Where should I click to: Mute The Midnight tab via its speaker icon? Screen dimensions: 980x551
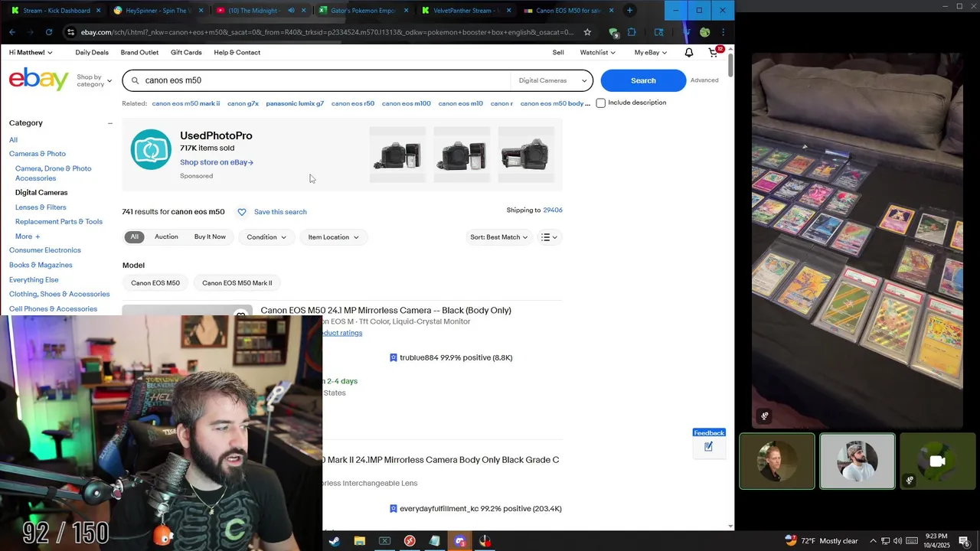pos(291,11)
